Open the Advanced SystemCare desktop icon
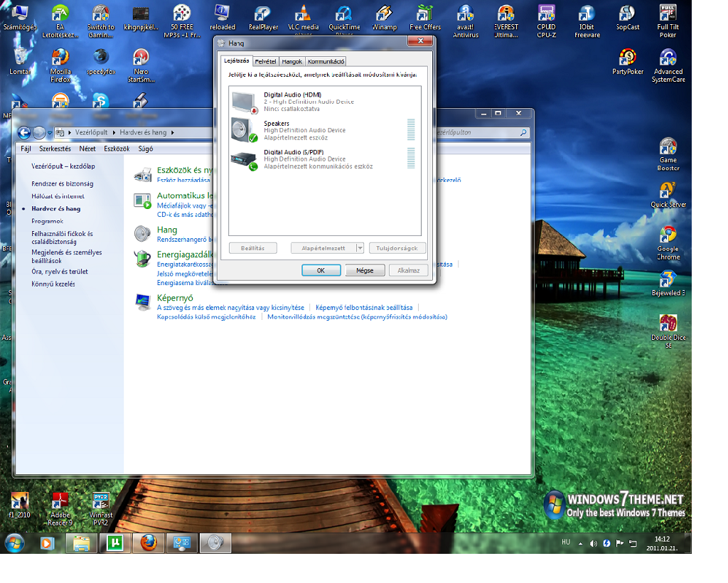728x583 pixels. point(668,65)
